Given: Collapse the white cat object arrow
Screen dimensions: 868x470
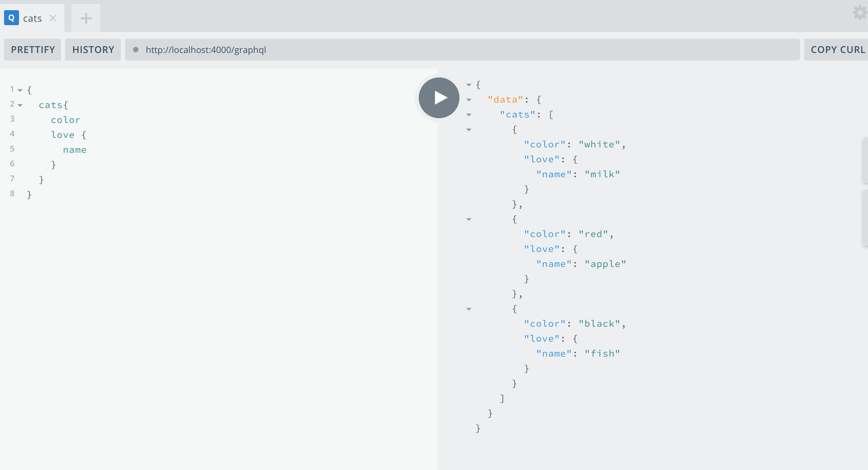Looking at the screenshot, I should (469, 130).
